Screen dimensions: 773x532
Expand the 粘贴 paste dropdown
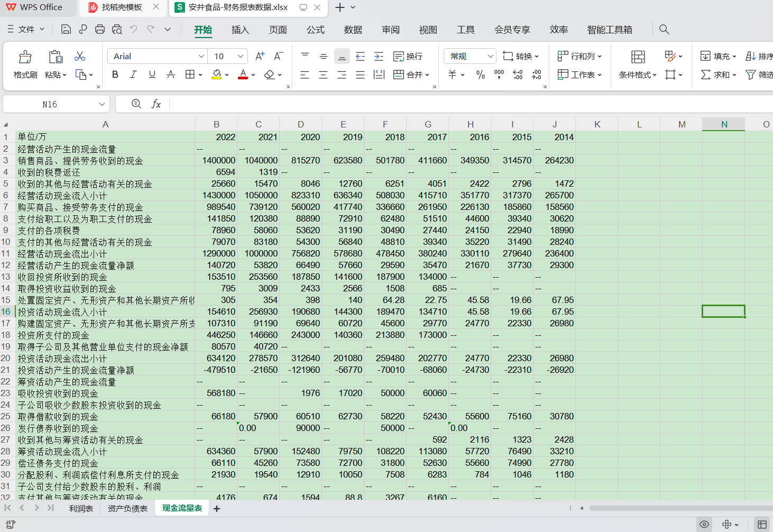point(65,75)
